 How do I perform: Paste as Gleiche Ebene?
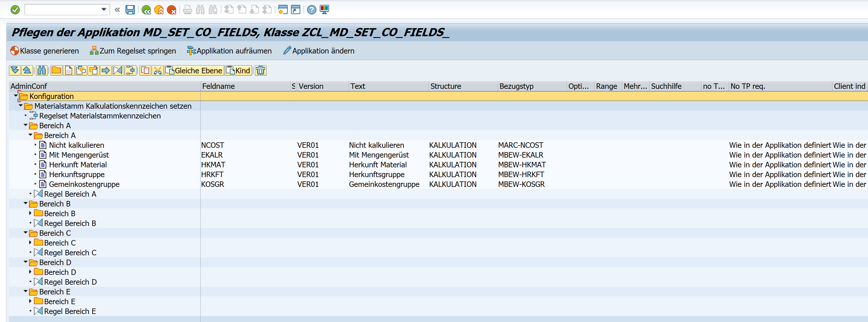tap(194, 70)
